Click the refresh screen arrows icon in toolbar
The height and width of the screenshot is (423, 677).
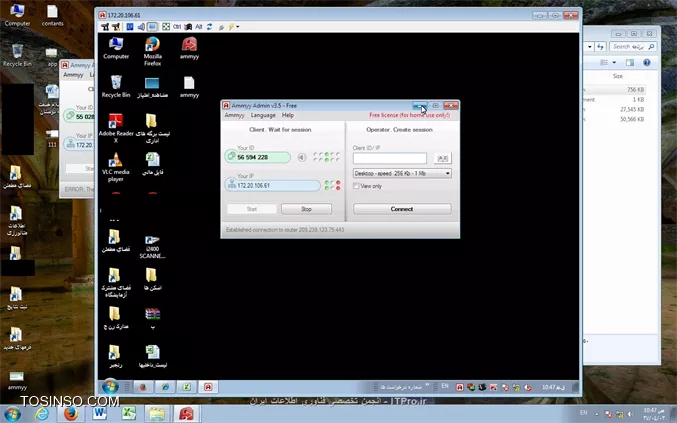209,27
